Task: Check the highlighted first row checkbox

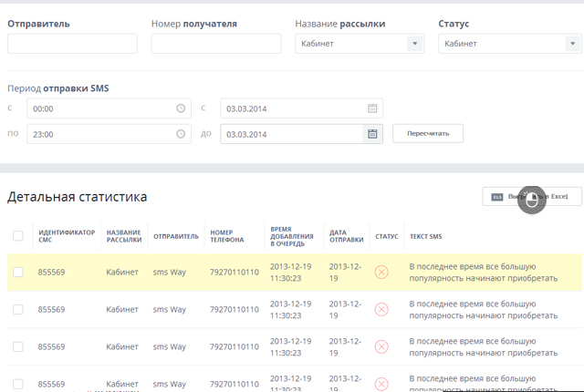Action: 18,272
